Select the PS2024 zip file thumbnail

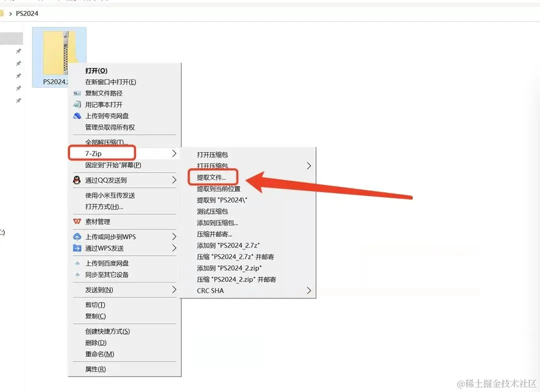click(59, 52)
